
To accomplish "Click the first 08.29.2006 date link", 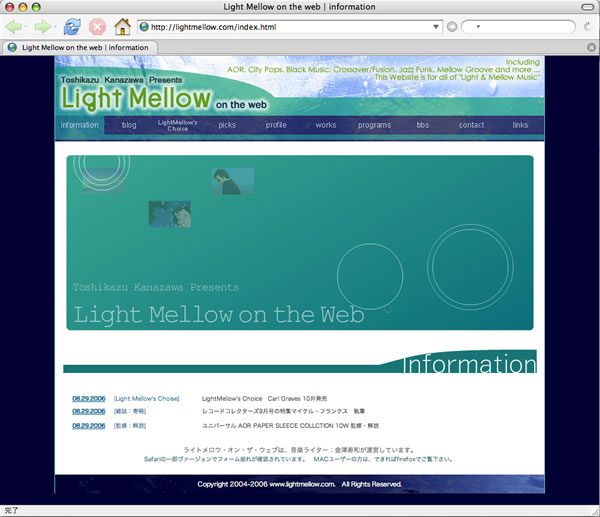I will 89,398.
